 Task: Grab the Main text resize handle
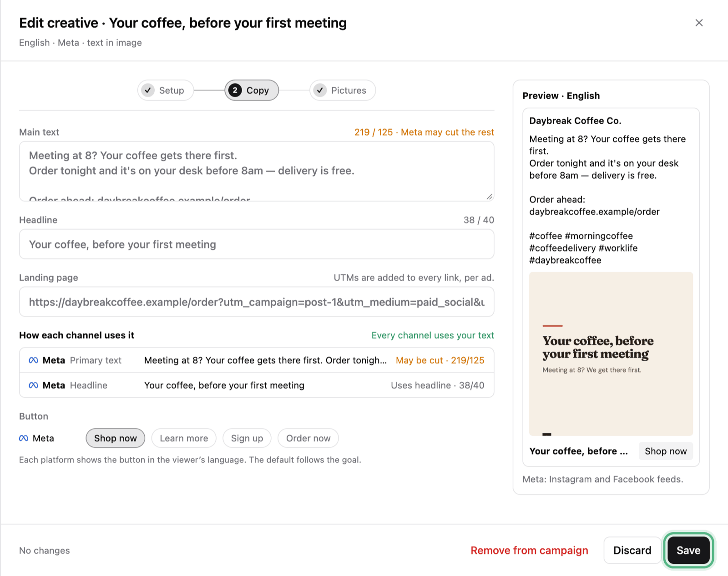coord(489,197)
